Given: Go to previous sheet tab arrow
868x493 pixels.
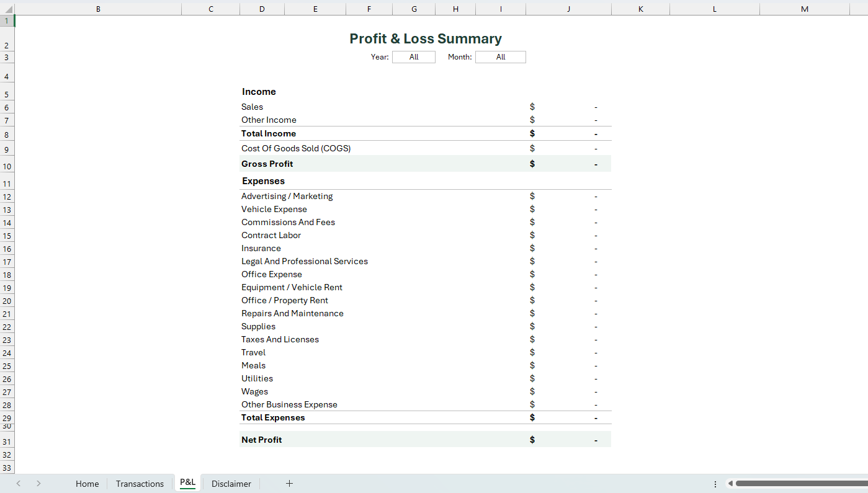Looking at the screenshot, I should click(x=19, y=484).
